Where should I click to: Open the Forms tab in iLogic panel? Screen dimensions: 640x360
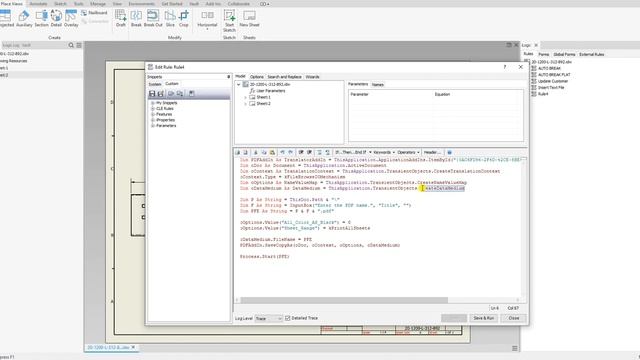[x=543, y=54]
